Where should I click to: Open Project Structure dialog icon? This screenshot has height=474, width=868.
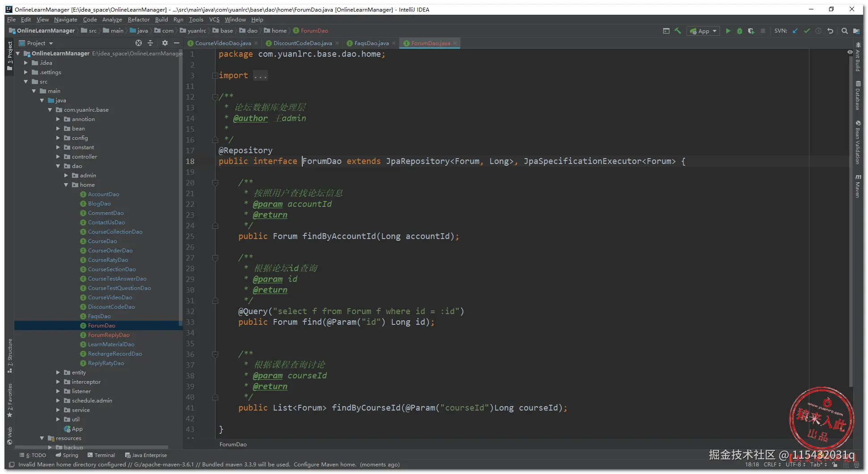pos(856,31)
